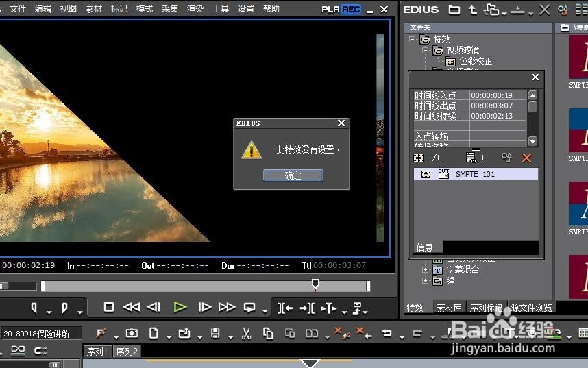Screen dimensions: 588x368
Task: Click the Replace clip icon
Action: (312, 333)
